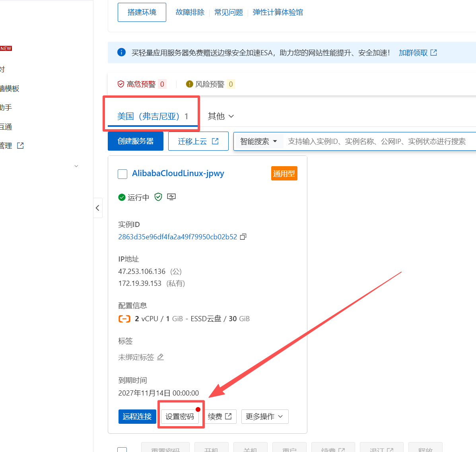
Task: Expand the sidebar chevron section
Action: tap(76, 166)
